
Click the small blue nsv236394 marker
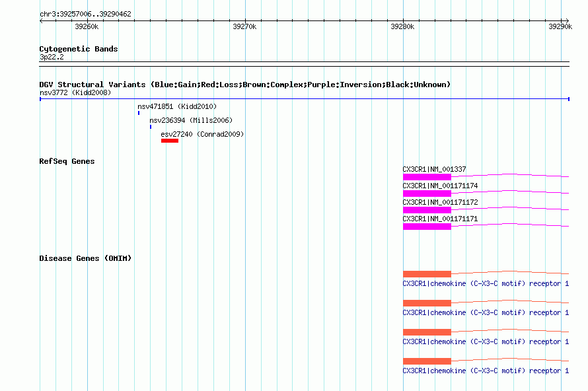(x=151, y=127)
